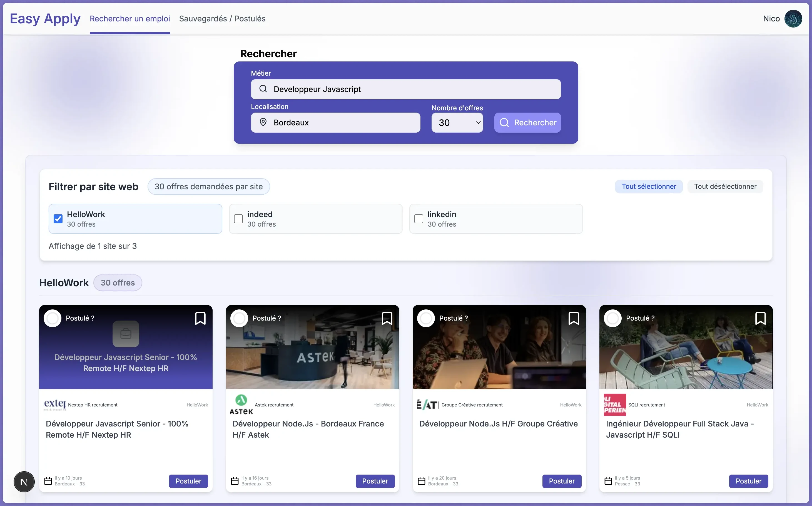Bookmark the SQLI Full Stack job card
Viewport: 812px width, 506px height.
pyautogui.click(x=761, y=318)
